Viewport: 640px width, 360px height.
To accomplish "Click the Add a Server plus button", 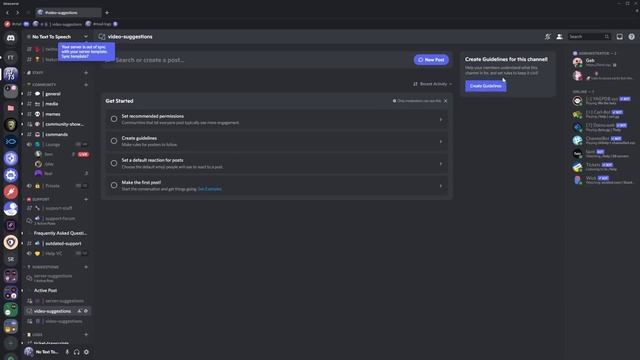I will click(11, 343).
